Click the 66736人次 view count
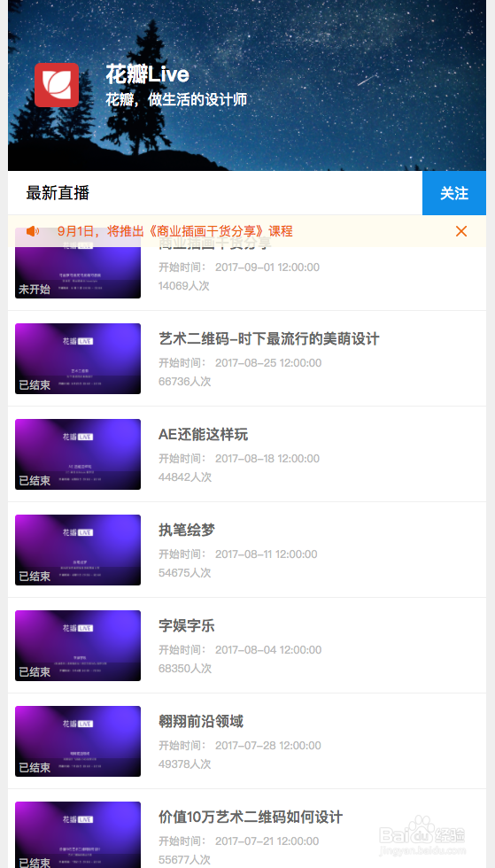 (x=185, y=382)
